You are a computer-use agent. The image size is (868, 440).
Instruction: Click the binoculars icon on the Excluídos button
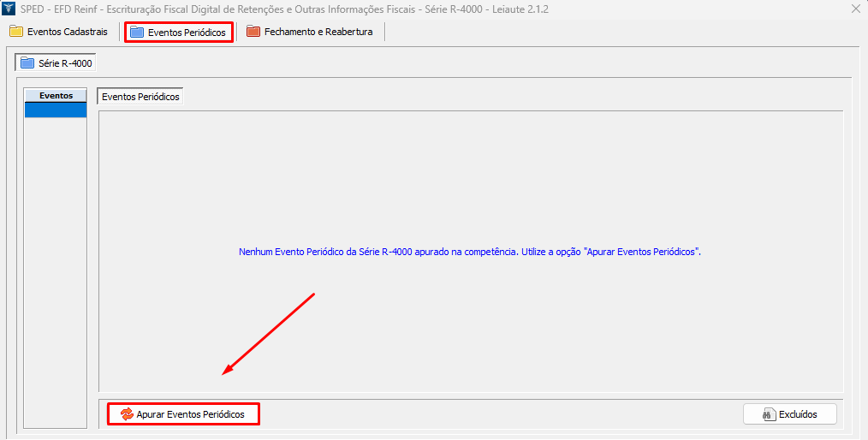pos(768,414)
